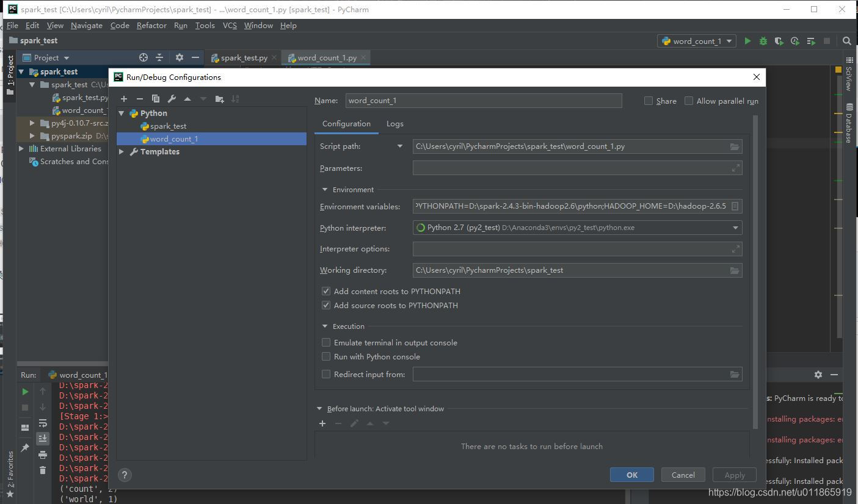Image resolution: width=858 pixels, height=504 pixels.
Task: Select Configuration tab
Action: click(346, 123)
